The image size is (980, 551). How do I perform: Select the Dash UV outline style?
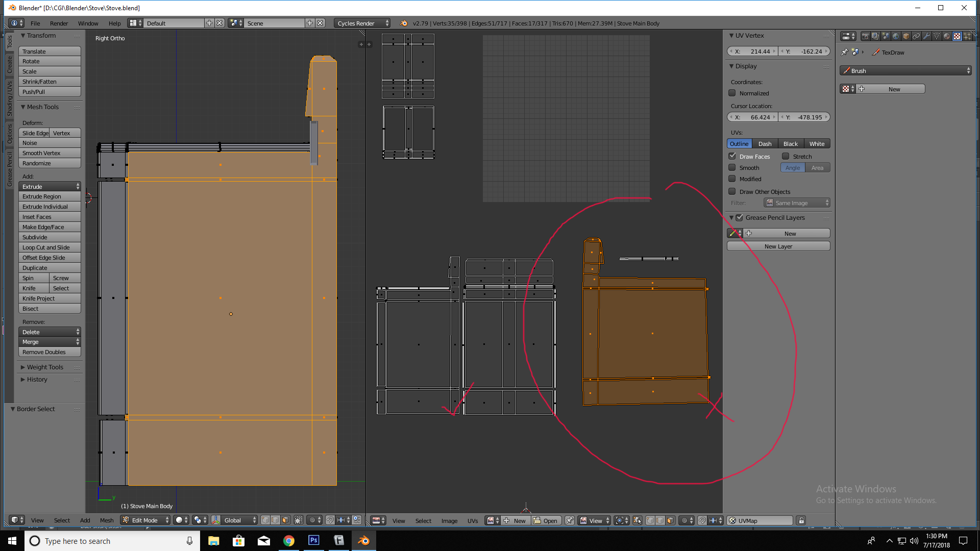tap(765, 144)
